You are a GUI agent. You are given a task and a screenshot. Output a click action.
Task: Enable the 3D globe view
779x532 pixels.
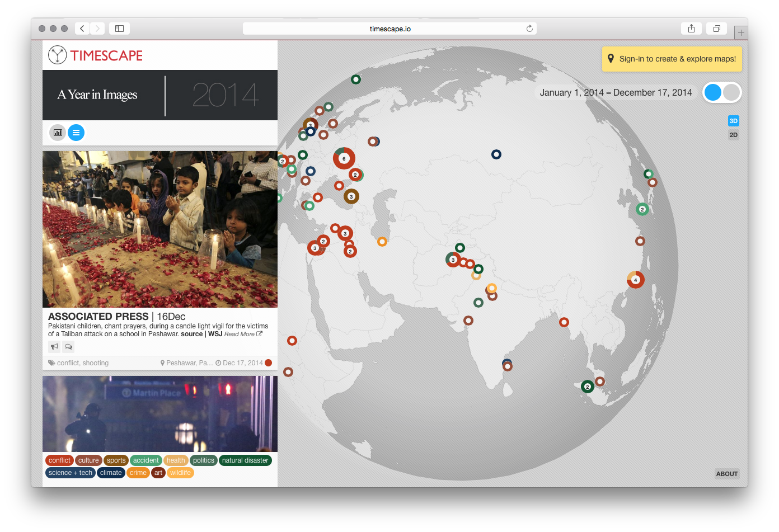733,121
